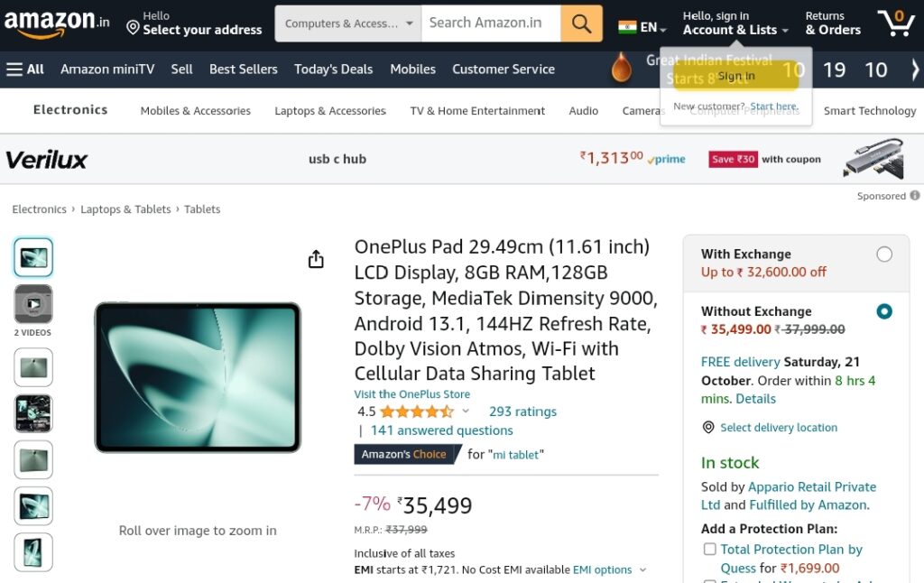Visit the OnePlus Store link
Screen dimensions: 924x583
click(411, 394)
